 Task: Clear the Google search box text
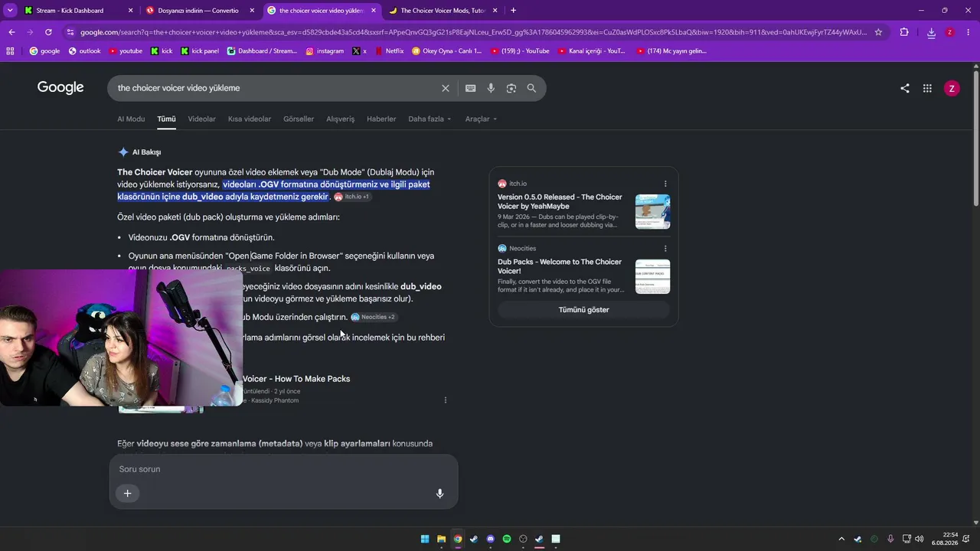[x=446, y=88]
